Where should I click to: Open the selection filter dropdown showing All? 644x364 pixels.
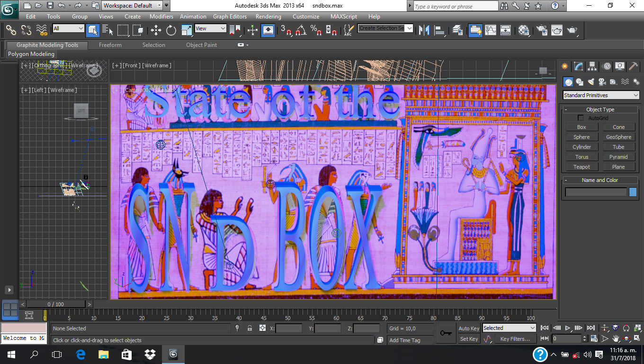[x=68, y=28]
